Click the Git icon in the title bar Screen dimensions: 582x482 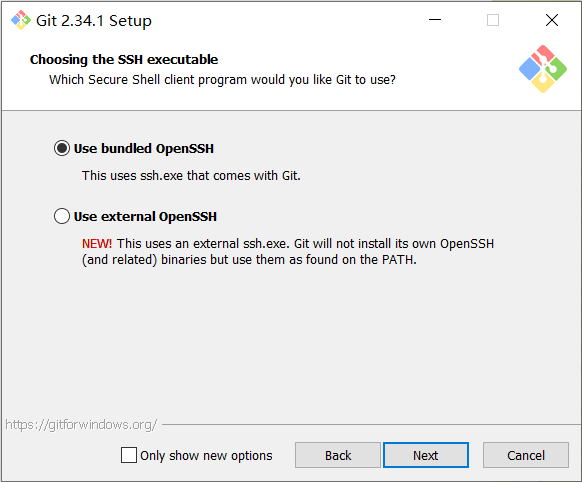coord(21,20)
